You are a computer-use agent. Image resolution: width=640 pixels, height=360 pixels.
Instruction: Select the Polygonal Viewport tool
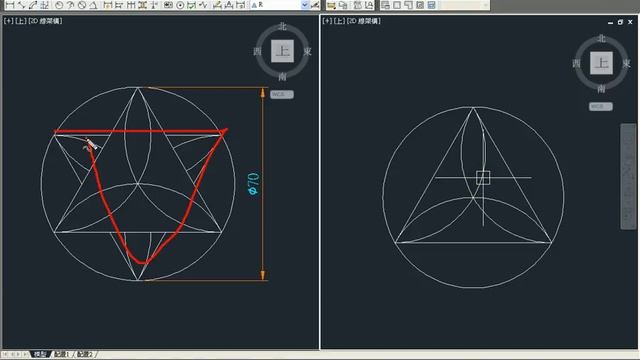point(409,5)
